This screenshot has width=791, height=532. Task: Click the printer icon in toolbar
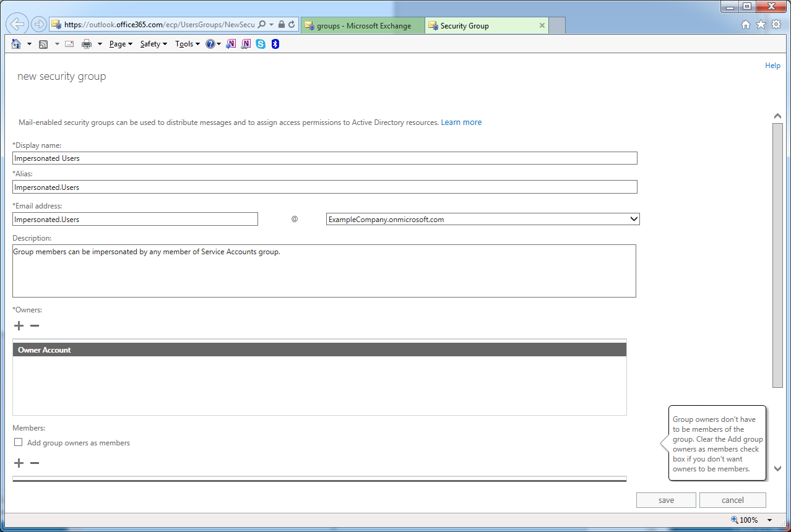pos(87,44)
